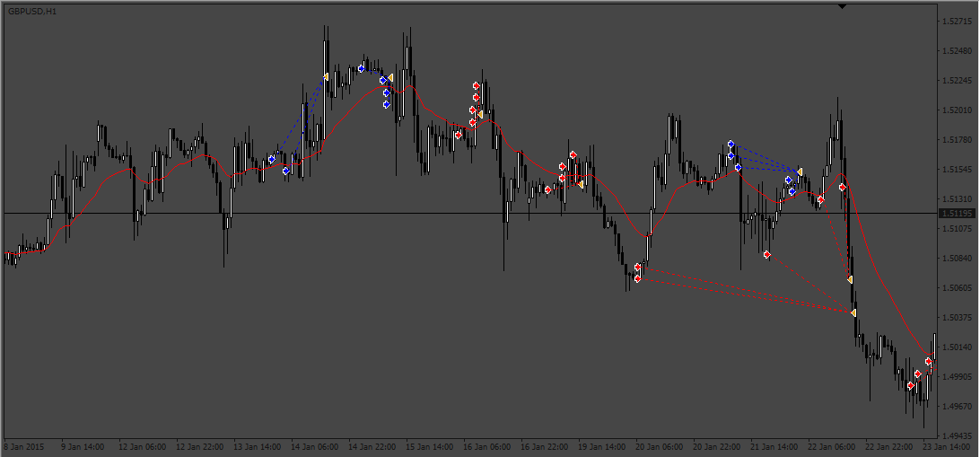This screenshot has width=980, height=457.
Task: Click price scale value 1.49435
Action: pos(958,435)
